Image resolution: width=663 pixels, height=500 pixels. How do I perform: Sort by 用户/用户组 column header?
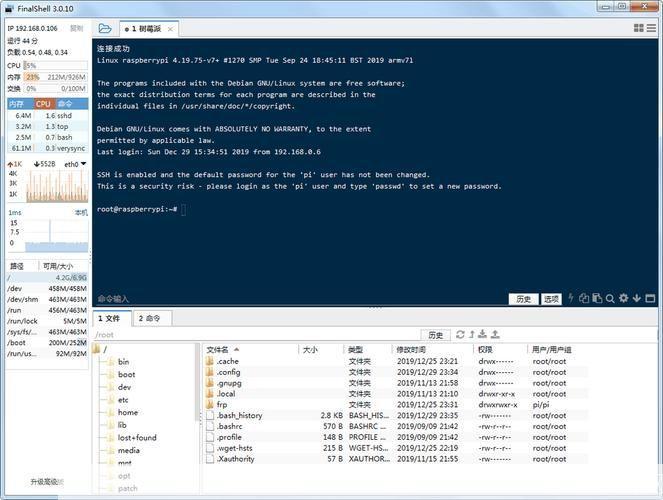click(557, 350)
